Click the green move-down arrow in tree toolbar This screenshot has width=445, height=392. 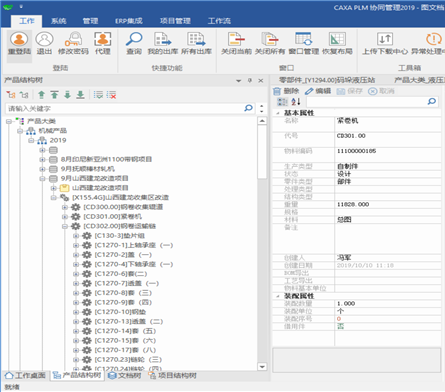67,95
